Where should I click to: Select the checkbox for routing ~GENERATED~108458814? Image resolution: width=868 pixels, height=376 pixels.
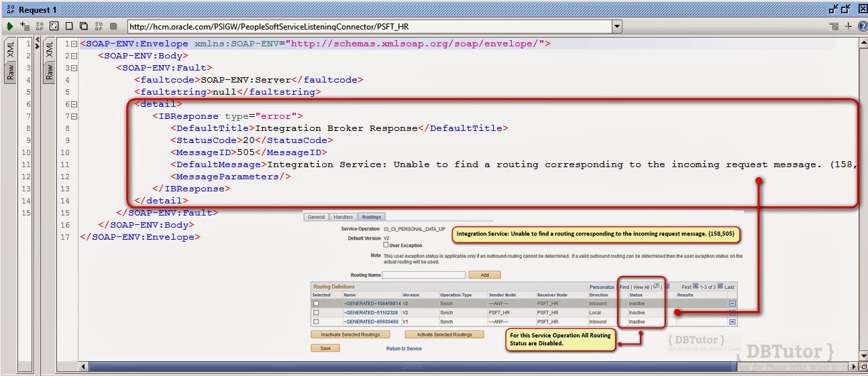(317, 303)
